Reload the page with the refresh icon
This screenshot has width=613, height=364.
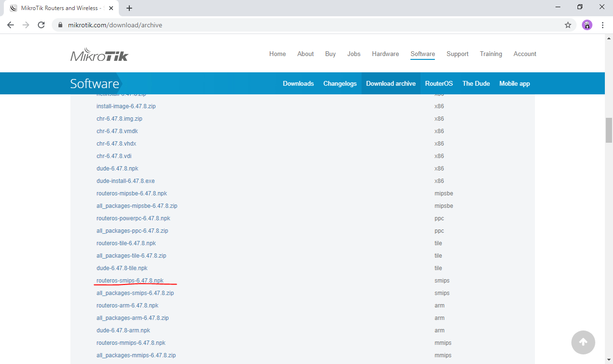(41, 25)
